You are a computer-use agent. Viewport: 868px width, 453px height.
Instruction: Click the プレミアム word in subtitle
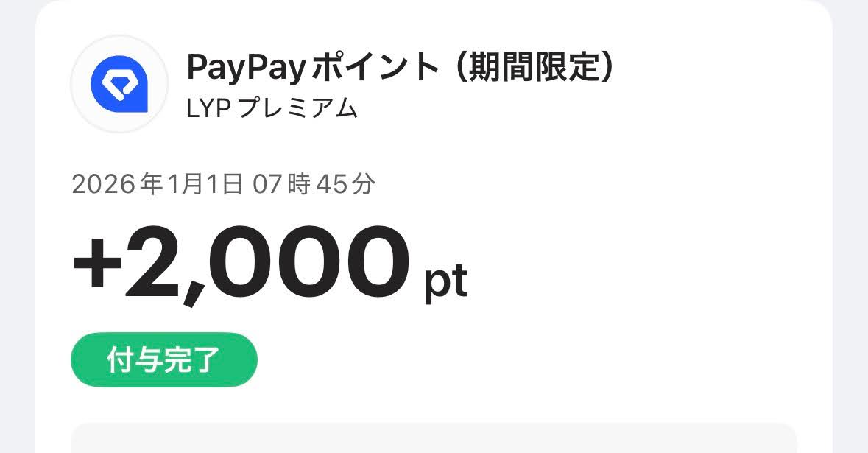click(299, 109)
